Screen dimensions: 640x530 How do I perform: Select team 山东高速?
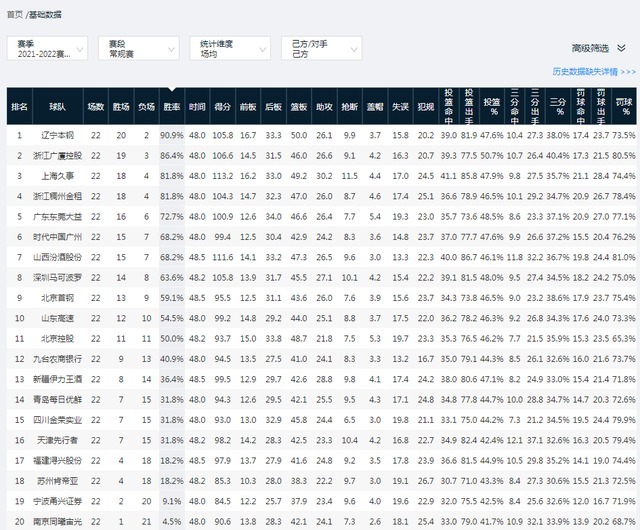point(58,318)
